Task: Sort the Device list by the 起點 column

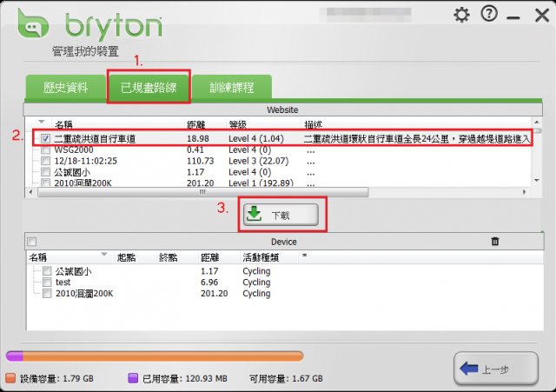Action: click(127, 257)
